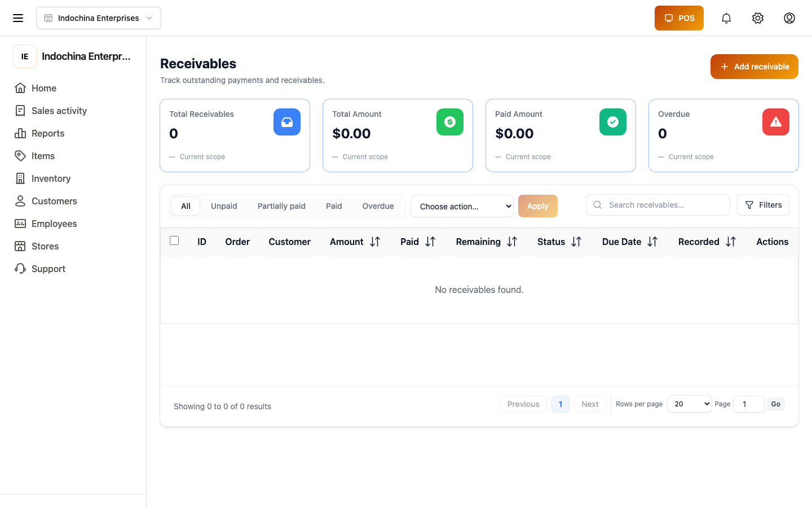Switch to the Unpaid tab
Screen dimensions: 812x508
224,206
